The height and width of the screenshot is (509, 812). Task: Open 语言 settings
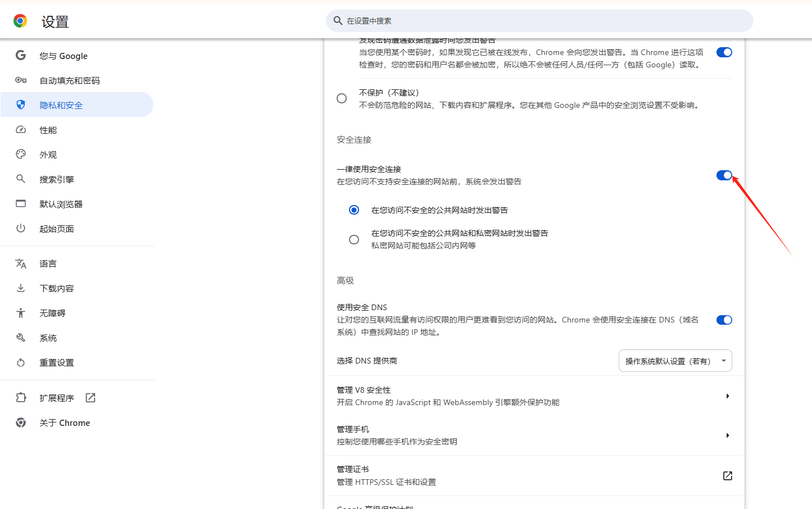(x=77, y=263)
